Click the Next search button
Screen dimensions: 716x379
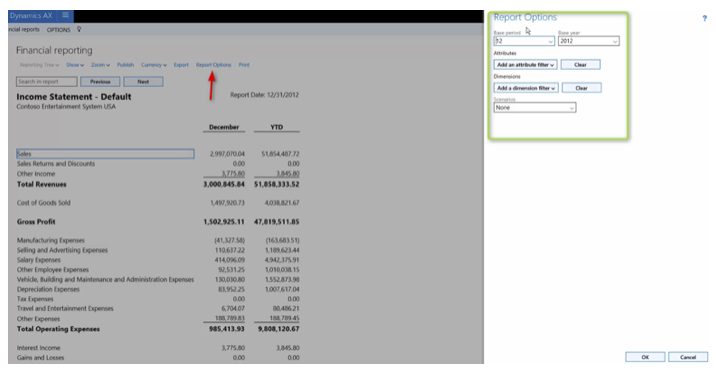tap(143, 82)
